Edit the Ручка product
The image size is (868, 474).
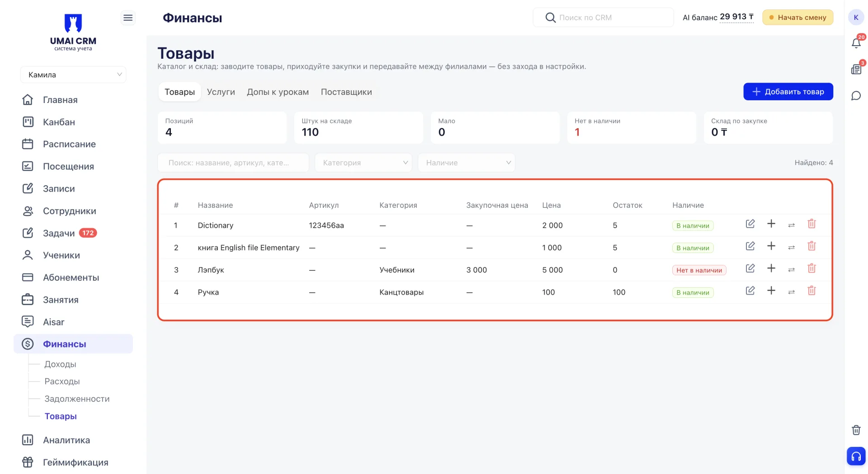750,290
